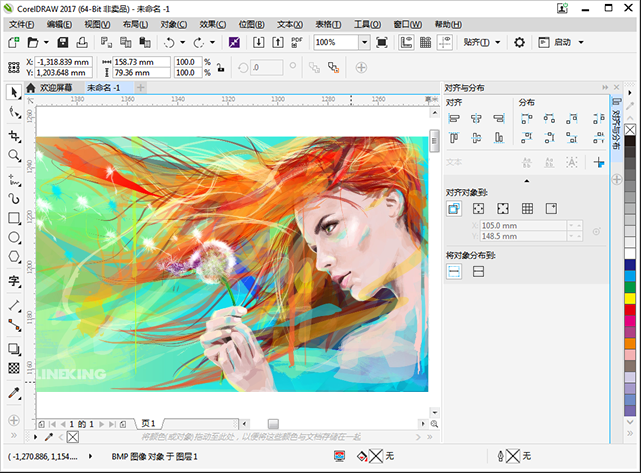Save the document with floppy icon
Viewport: 641px width, 473px height.
coord(63,42)
